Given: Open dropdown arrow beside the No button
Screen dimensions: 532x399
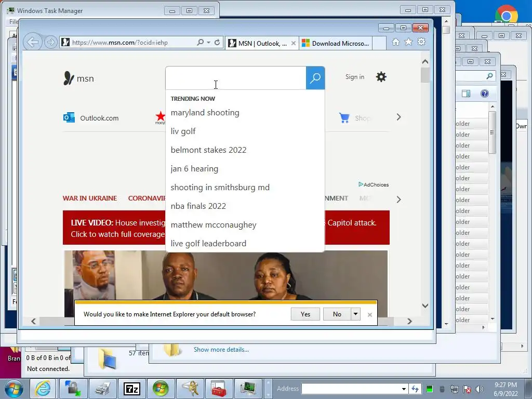Looking at the screenshot, I should coord(355,314).
